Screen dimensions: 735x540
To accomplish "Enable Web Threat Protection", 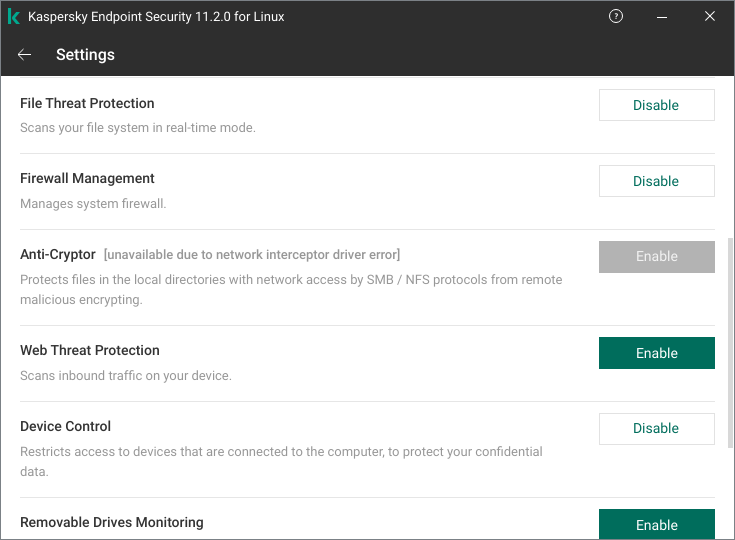I will pyautogui.click(x=656, y=353).
